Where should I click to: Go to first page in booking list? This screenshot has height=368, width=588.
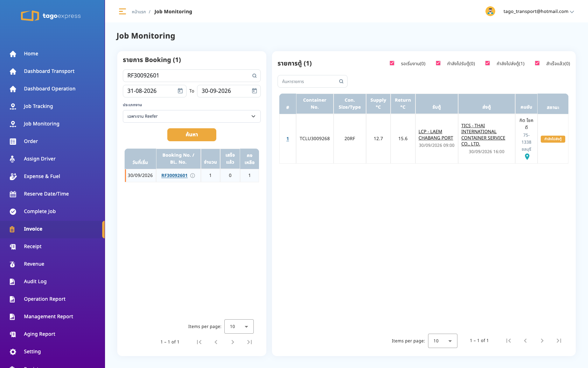(199, 342)
